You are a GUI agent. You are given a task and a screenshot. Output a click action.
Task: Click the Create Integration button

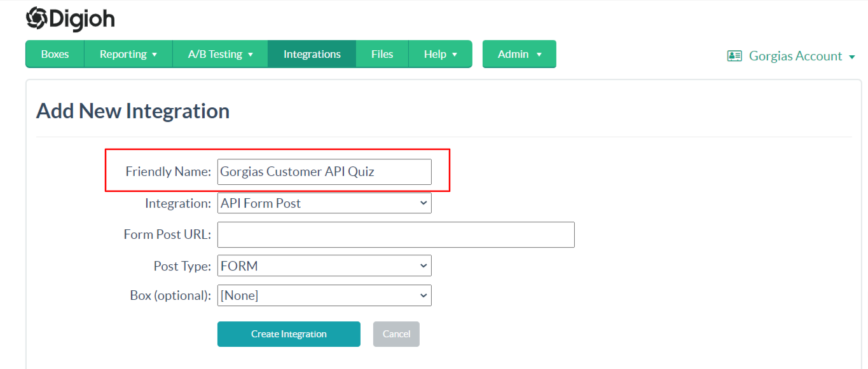(x=289, y=334)
